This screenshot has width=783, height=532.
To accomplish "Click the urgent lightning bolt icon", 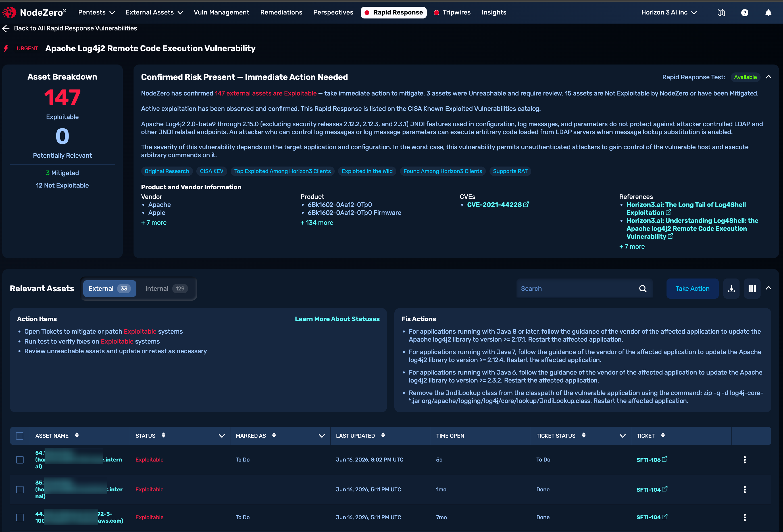I will pos(6,49).
